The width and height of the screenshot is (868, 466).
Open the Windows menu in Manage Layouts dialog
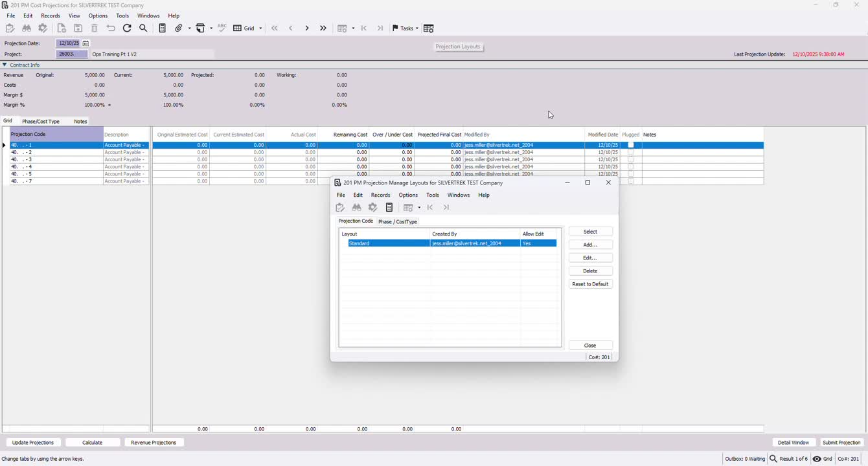pos(459,195)
